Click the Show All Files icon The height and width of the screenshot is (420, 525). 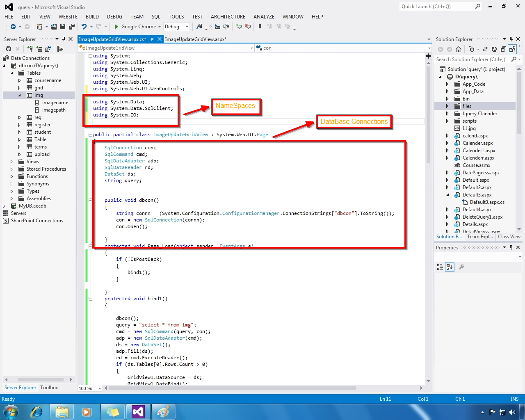click(x=512, y=49)
